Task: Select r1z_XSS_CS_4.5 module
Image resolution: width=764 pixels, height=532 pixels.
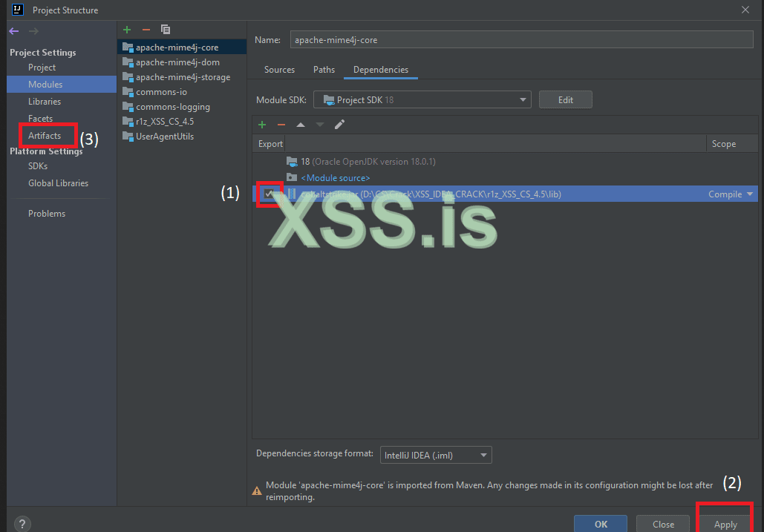Action: pos(182,121)
